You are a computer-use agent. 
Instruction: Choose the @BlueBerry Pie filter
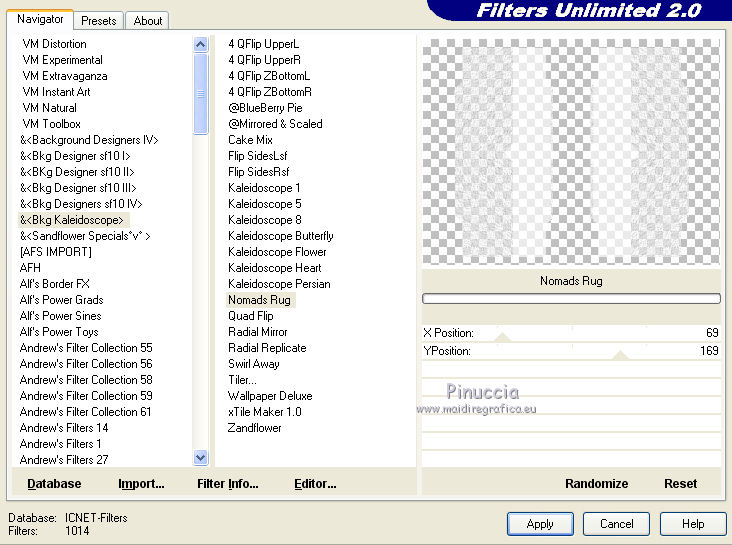coord(265,108)
